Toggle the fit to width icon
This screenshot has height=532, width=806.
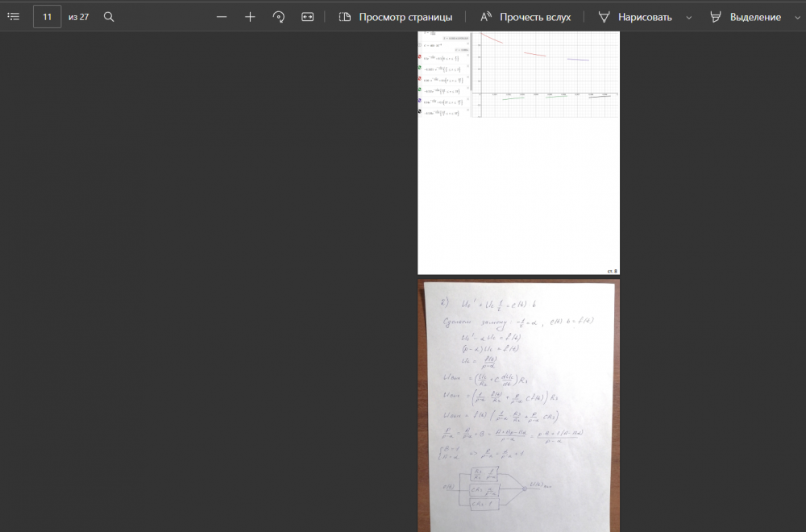click(307, 17)
